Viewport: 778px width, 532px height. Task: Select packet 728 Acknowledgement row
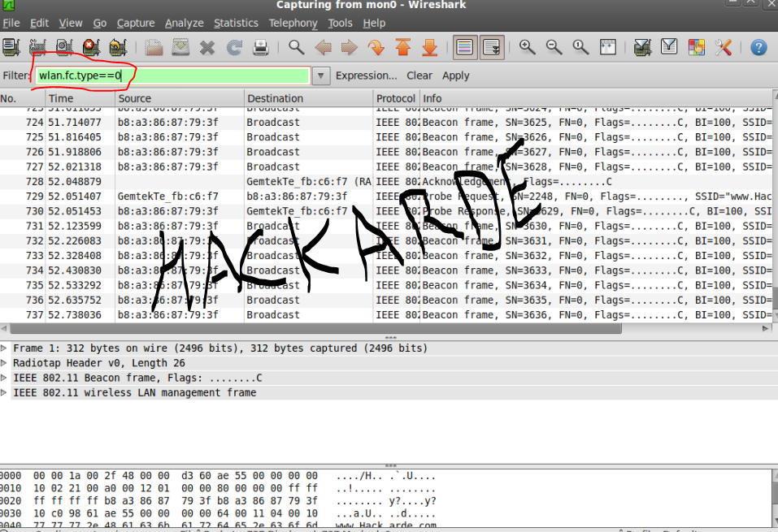coord(386,181)
